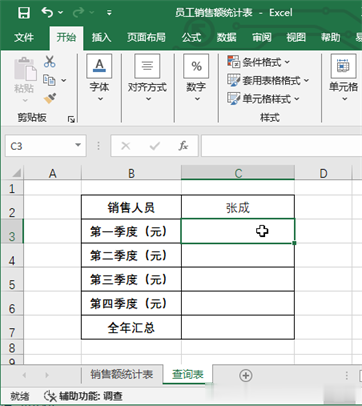Switch to the 销售额统计表 sheet tab

coord(122,374)
